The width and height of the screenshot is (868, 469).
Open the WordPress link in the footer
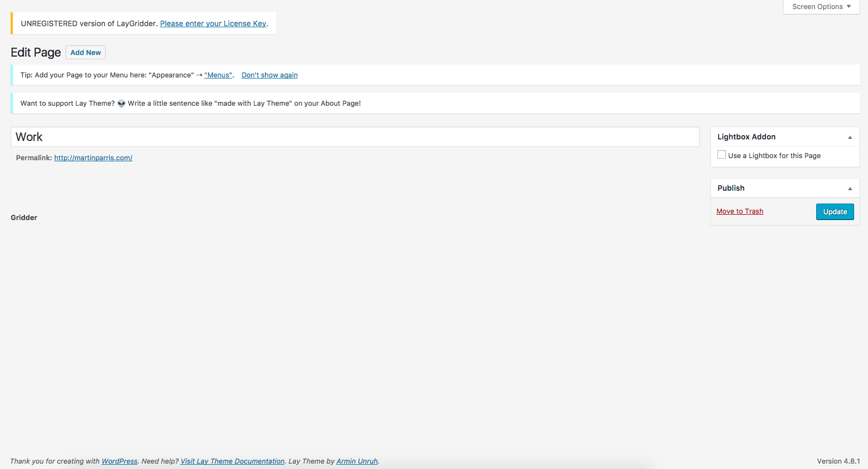pyautogui.click(x=120, y=462)
